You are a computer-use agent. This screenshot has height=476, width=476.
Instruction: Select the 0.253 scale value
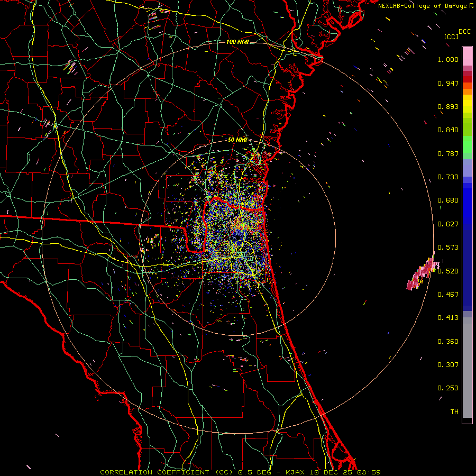pyautogui.click(x=448, y=388)
